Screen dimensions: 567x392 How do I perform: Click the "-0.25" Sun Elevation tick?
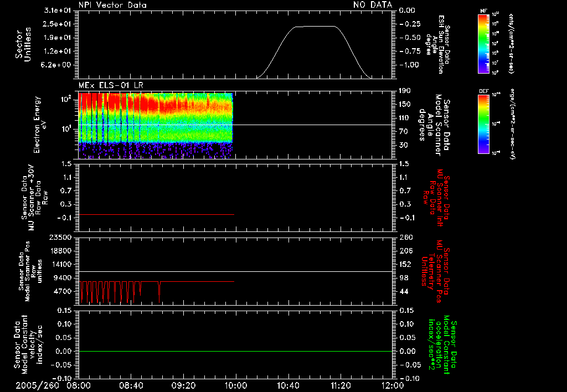(x=410, y=24)
